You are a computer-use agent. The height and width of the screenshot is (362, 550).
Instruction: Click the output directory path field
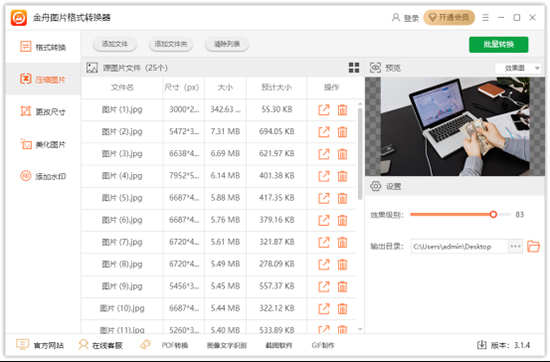coord(460,246)
